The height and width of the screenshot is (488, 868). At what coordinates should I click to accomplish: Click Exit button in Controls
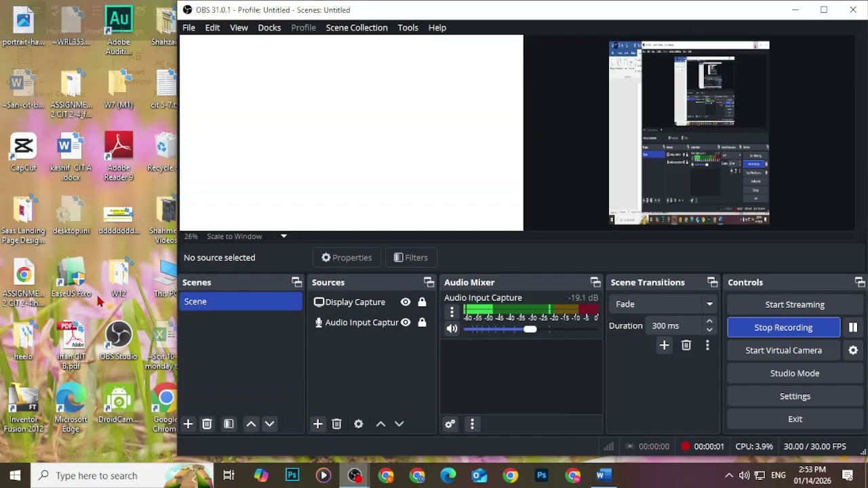click(x=795, y=420)
